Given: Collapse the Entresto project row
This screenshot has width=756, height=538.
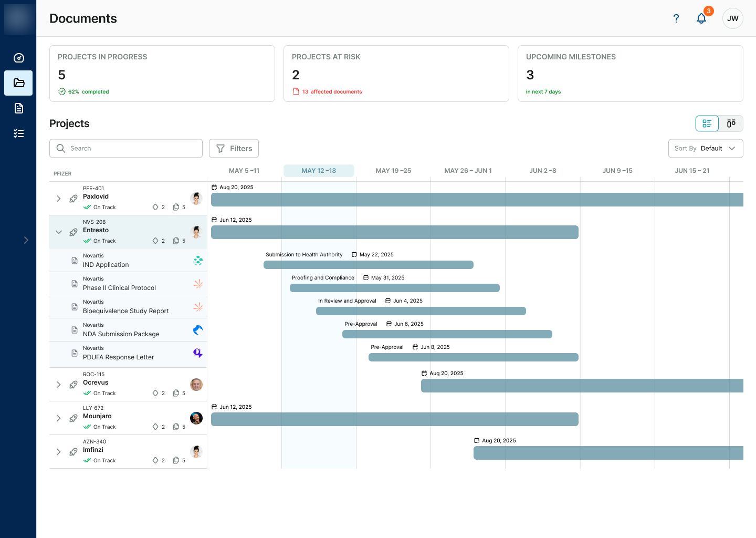Looking at the screenshot, I should (59, 232).
